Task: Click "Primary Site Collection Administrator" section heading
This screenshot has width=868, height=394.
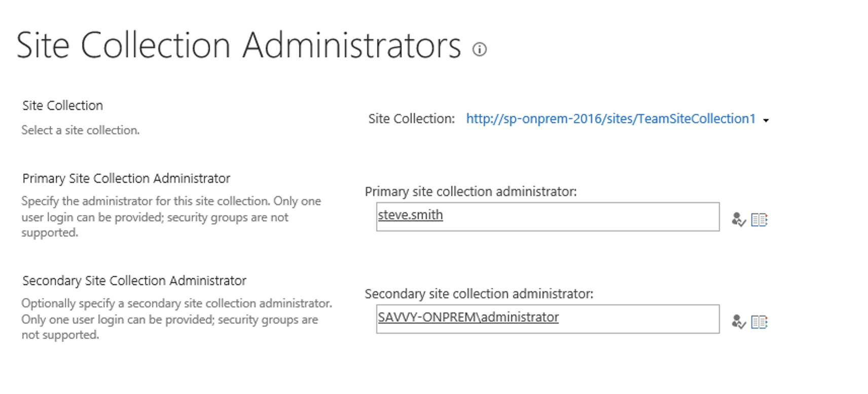Action: (126, 179)
